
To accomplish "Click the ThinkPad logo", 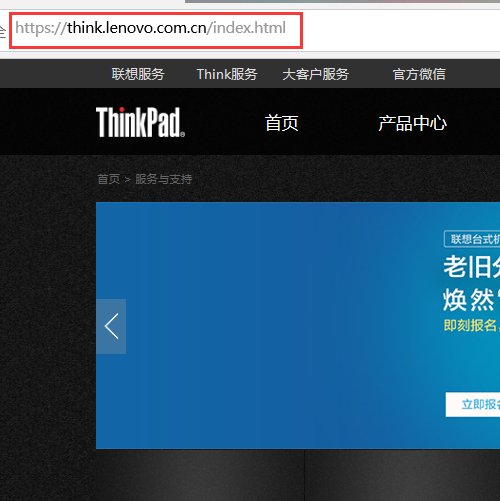I will [140, 122].
